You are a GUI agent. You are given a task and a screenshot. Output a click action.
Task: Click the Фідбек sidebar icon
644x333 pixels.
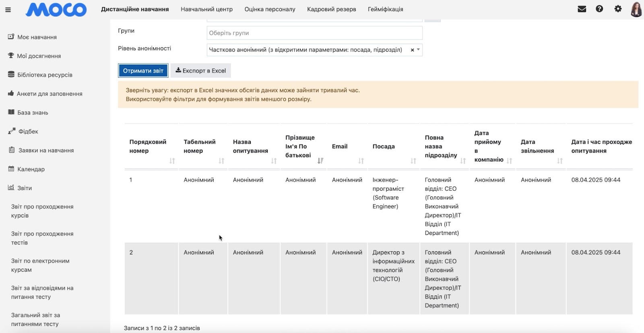tap(12, 131)
